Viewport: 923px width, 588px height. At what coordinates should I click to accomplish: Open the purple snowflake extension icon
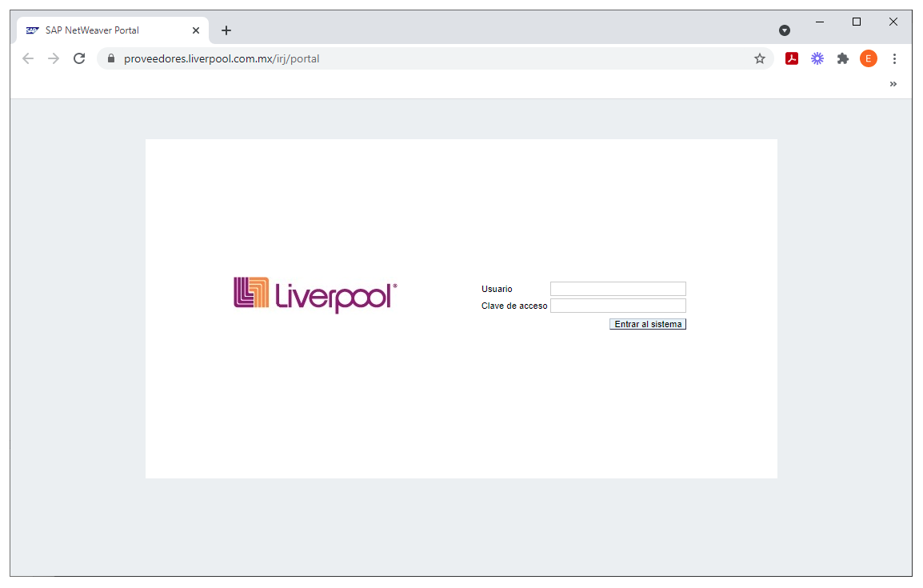[x=817, y=58]
